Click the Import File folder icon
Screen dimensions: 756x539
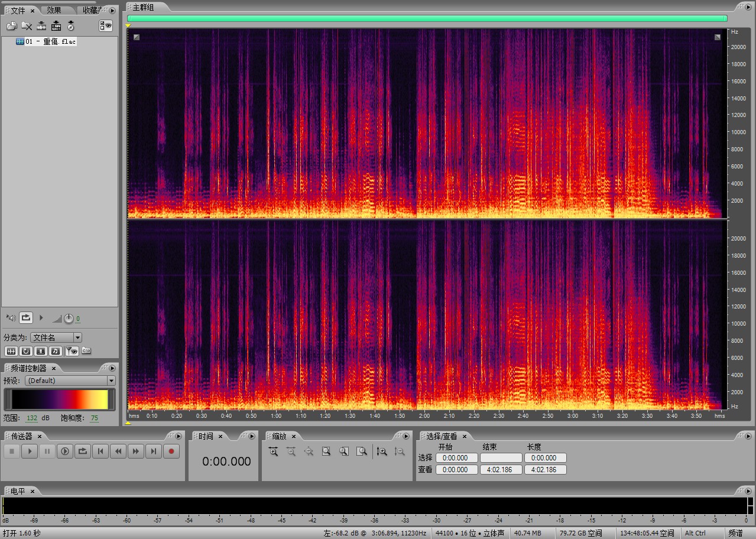click(11, 25)
